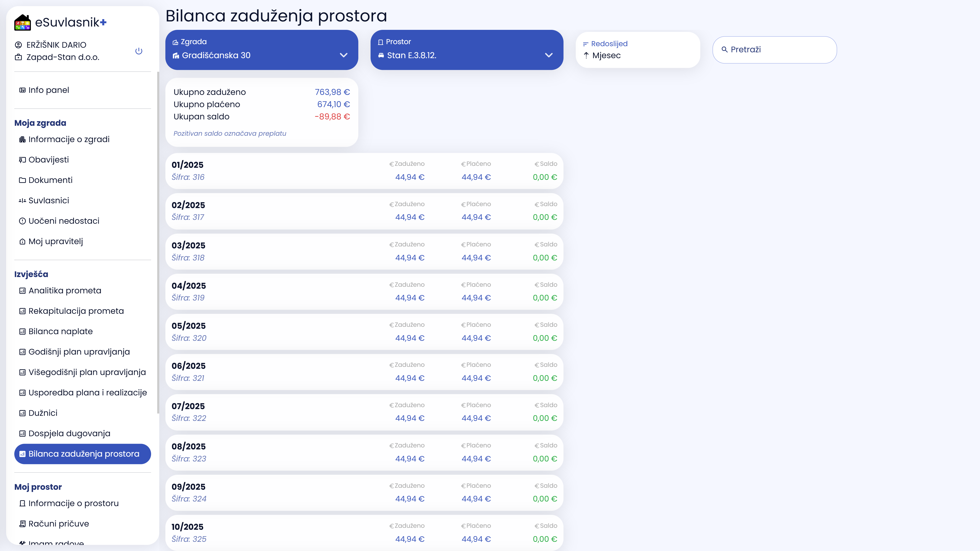Image resolution: width=980 pixels, height=551 pixels.
Task: Click the Dokumenti folder icon
Action: [22, 180]
